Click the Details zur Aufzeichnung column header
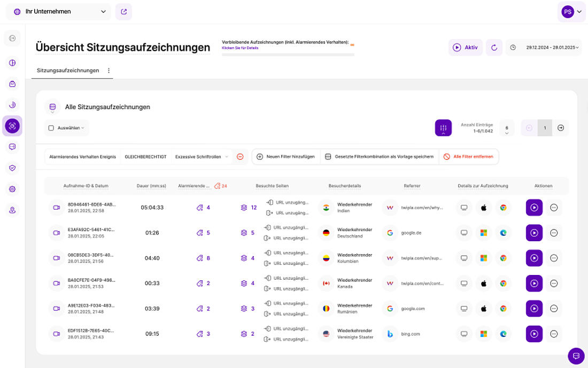Image resolution: width=588 pixels, height=368 pixels. [x=483, y=186]
